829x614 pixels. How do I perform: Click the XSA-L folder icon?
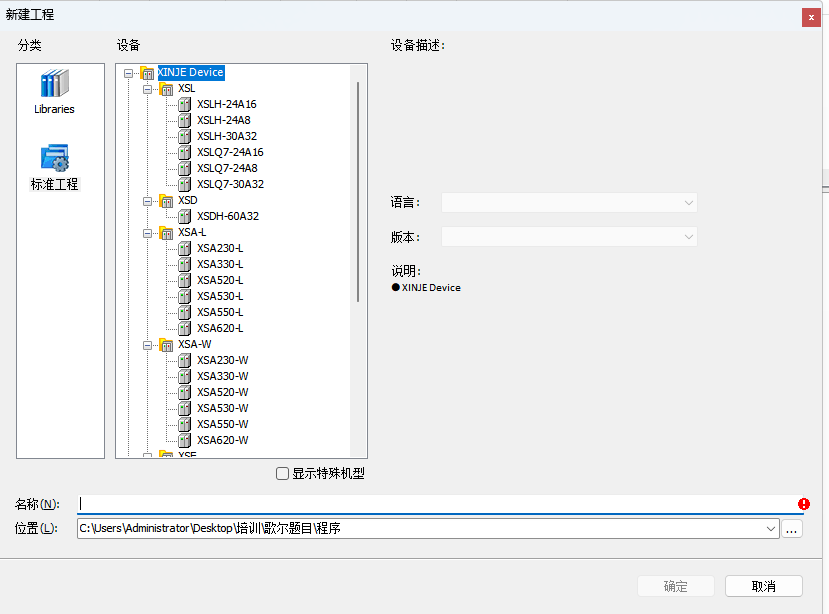[x=167, y=233]
